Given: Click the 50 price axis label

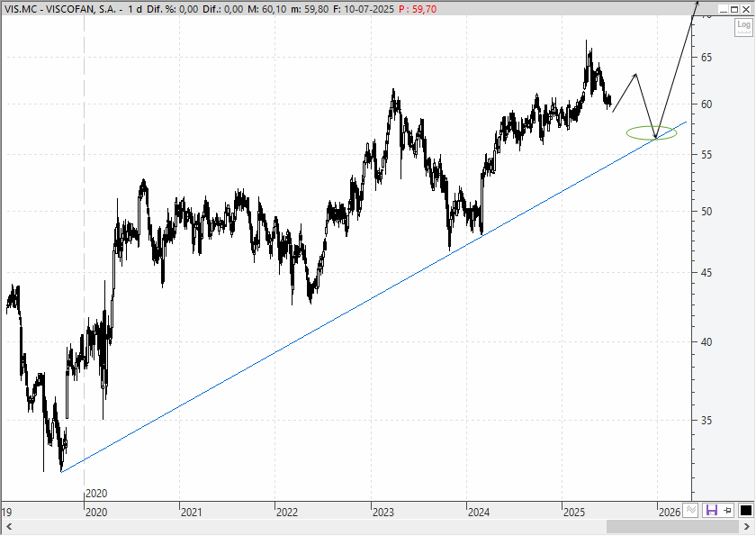Looking at the screenshot, I should coord(706,212).
